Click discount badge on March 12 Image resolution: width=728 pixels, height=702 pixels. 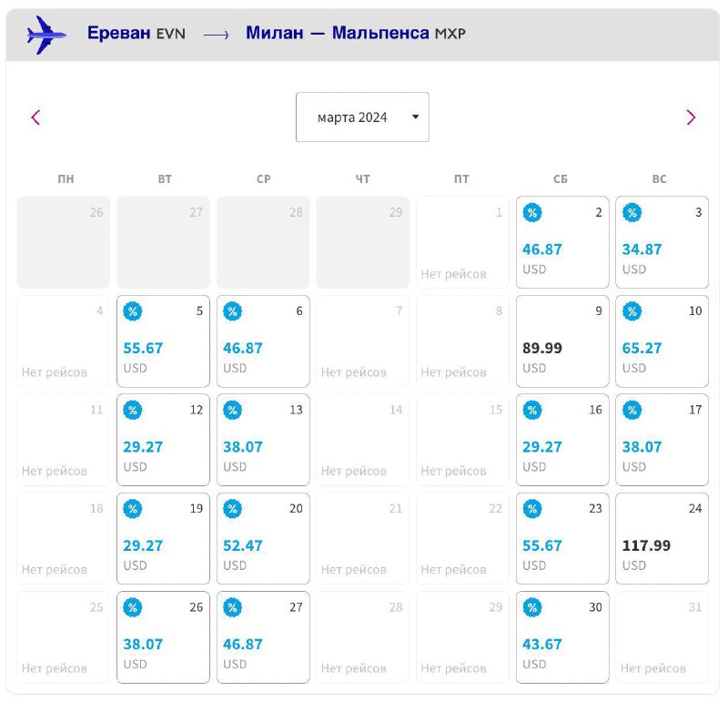point(133,411)
